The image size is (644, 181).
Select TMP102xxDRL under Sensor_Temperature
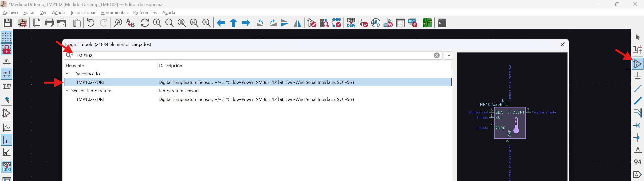(x=258, y=99)
